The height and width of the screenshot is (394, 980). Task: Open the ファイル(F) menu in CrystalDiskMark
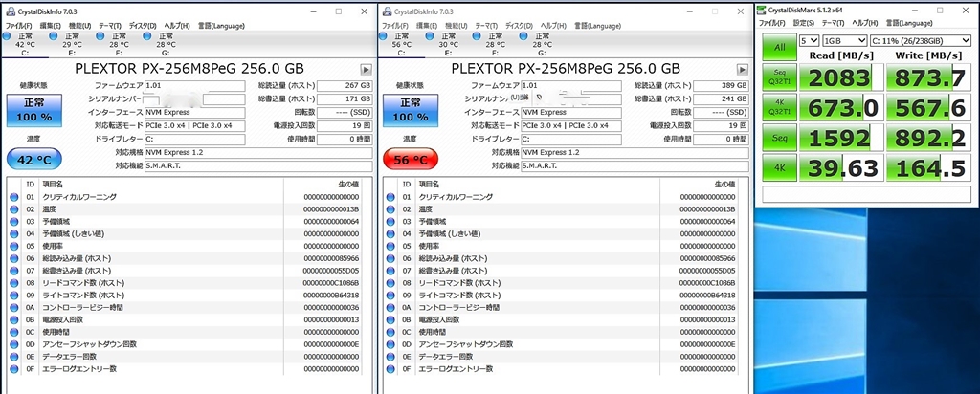(772, 23)
